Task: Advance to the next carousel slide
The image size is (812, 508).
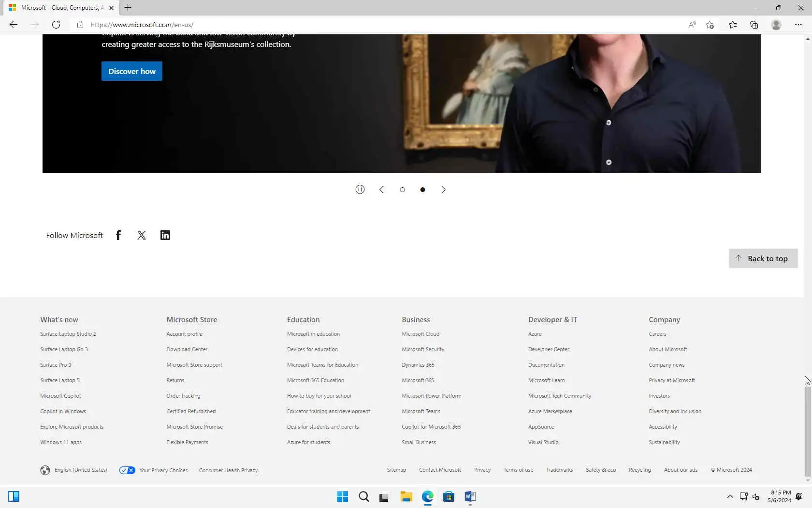Action: tap(443, 190)
